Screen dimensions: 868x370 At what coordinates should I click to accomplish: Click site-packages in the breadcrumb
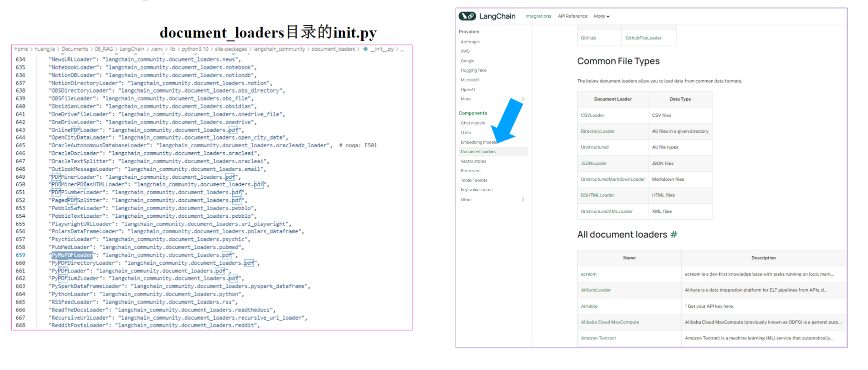point(231,49)
